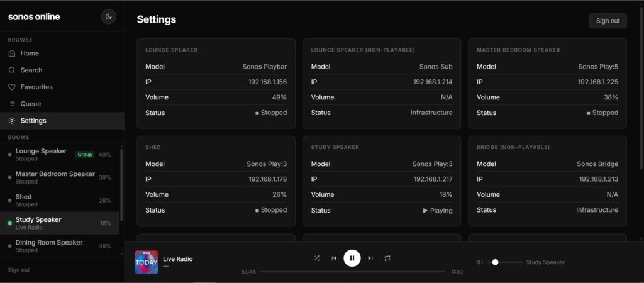The height and width of the screenshot is (283, 644).
Task: Open the Search menu item
Action: coord(62,70)
